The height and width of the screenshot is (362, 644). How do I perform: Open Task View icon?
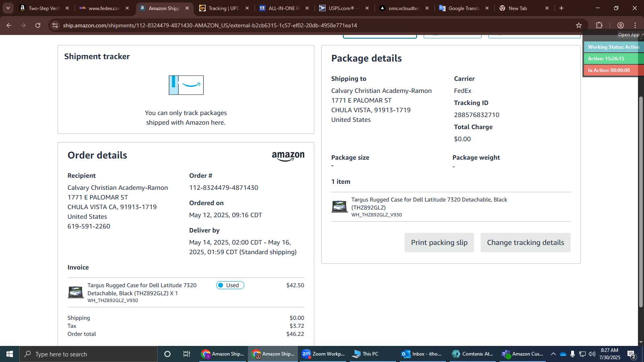(x=187, y=354)
